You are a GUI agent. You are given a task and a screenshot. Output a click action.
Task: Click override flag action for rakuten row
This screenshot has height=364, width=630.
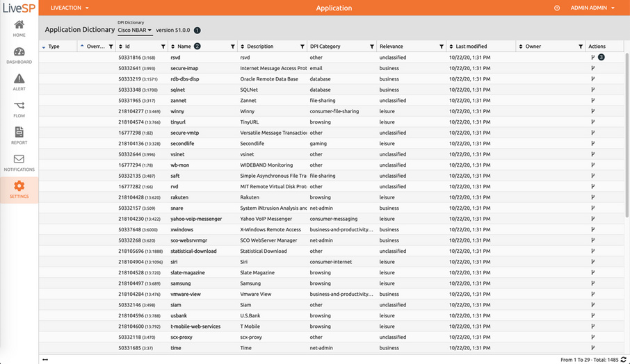point(592,197)
